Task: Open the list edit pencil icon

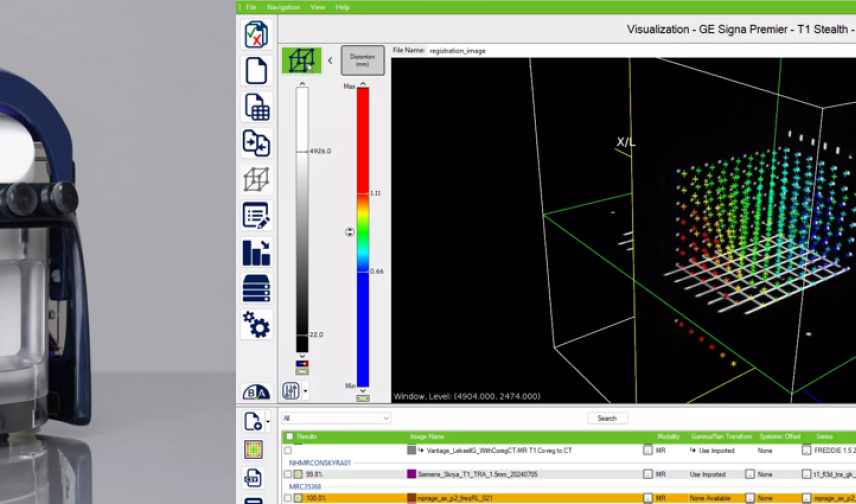Action: pyautogui.click(x=256, y=216)
